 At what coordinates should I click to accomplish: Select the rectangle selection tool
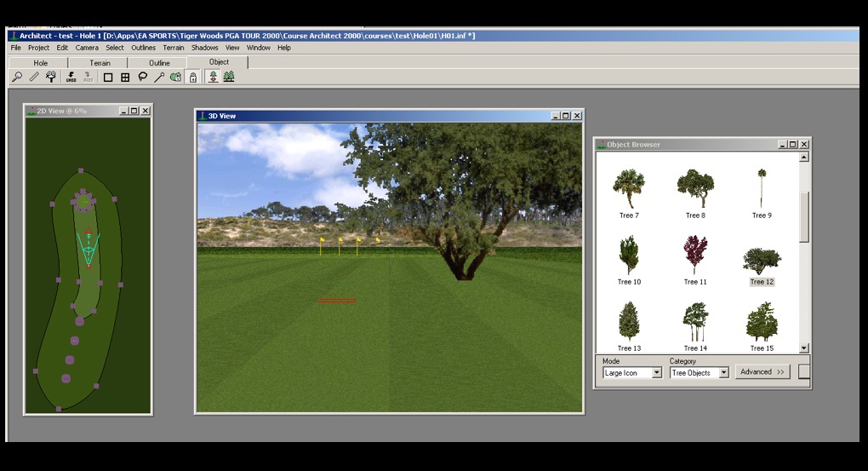tap(108, 77)
